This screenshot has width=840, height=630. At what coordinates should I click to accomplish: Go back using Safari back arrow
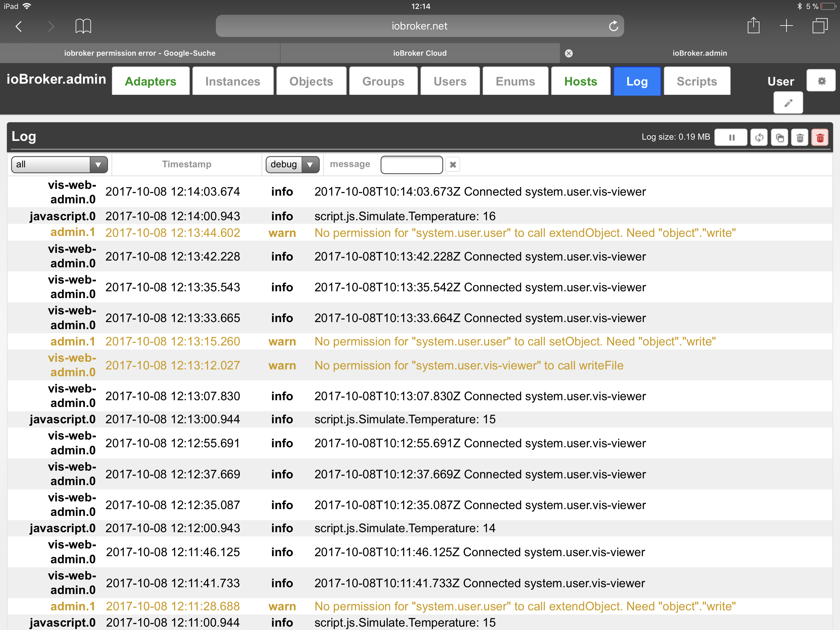pyautogui.click(x=19, y=26)
